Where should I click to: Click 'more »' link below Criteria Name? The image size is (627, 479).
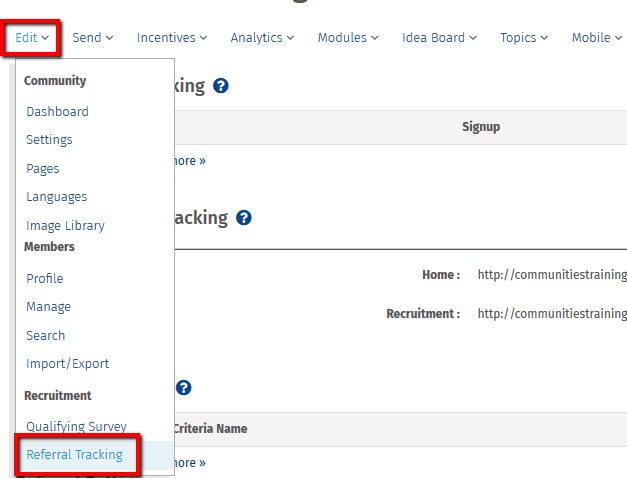pos(190,463)
